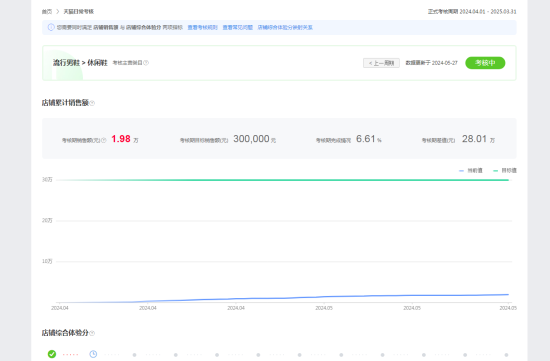This screenshot has width=550, height=361.
Task: Click the question icon beside 考核期销售额
Action: 104,140
